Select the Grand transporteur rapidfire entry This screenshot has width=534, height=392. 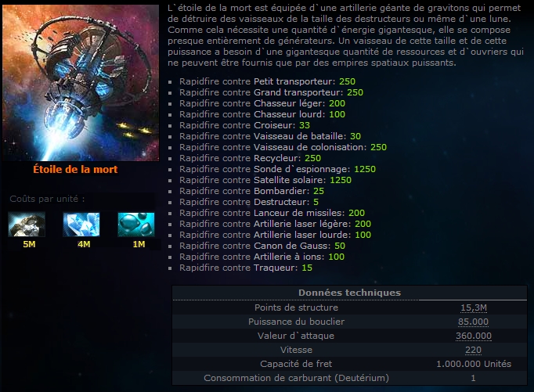[x=271, y=92]
